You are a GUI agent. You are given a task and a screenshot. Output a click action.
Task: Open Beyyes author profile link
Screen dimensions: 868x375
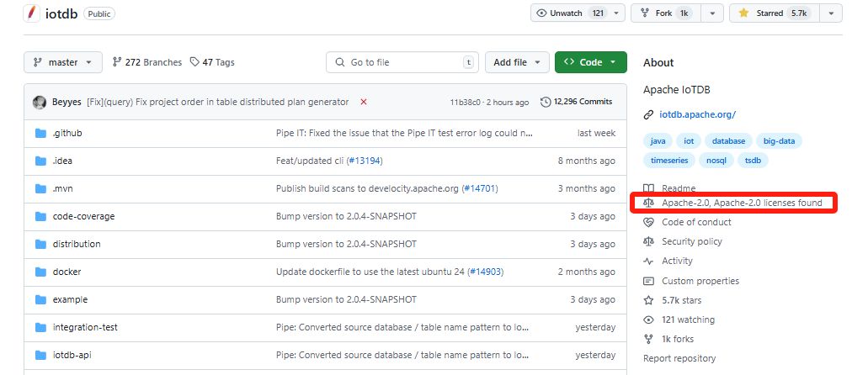pyautogui.click(x=67, y=102)
